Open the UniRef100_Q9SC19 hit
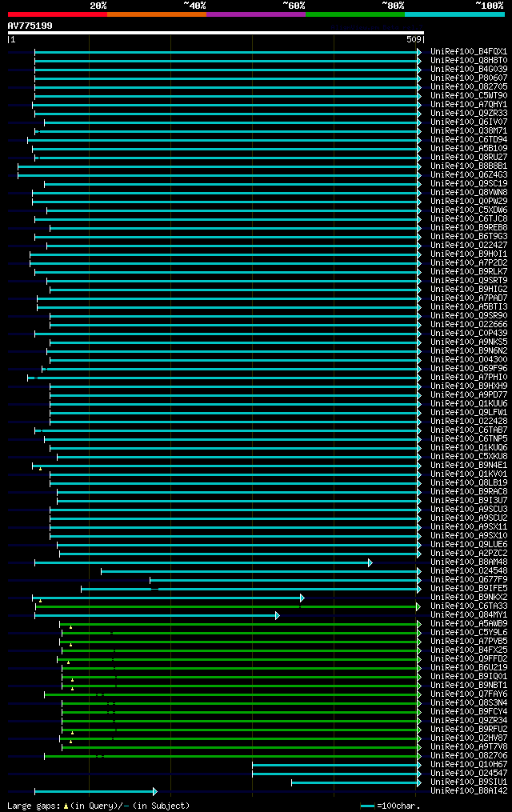Viewport: 512px width, 812px height. [x=469, y=184]
